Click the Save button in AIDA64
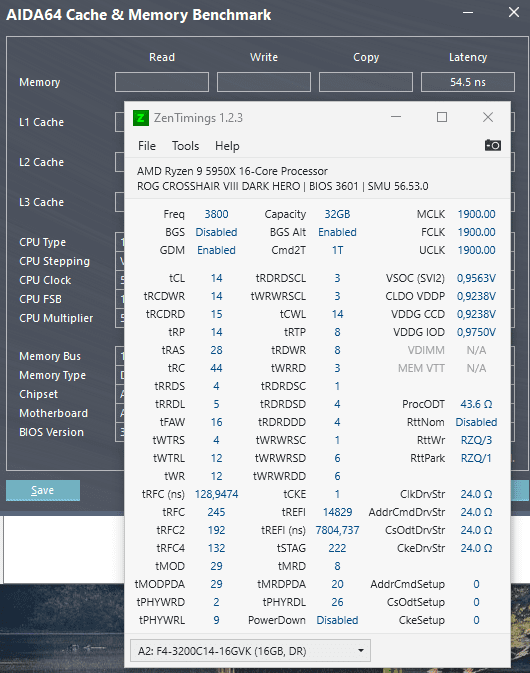The image size is (530, 673). [x=43, y=490]
